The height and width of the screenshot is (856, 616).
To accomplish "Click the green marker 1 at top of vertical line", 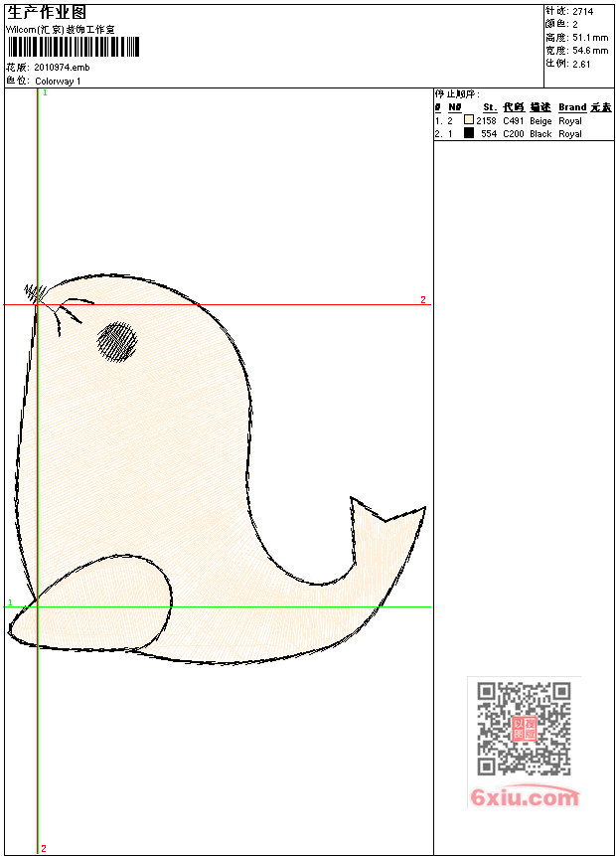I will pyautogui.click(x=44, y=92).
